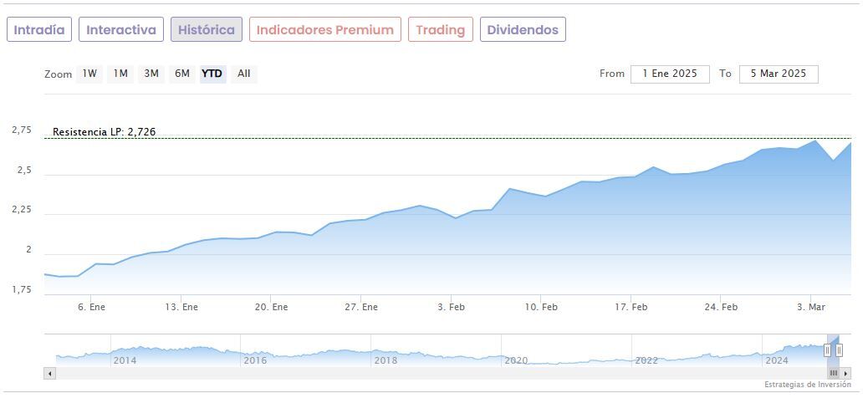The height and width of the screenshot is (398, 868).
Task: Open the Interactiva chart tab
Action: (x=121, y=30)
